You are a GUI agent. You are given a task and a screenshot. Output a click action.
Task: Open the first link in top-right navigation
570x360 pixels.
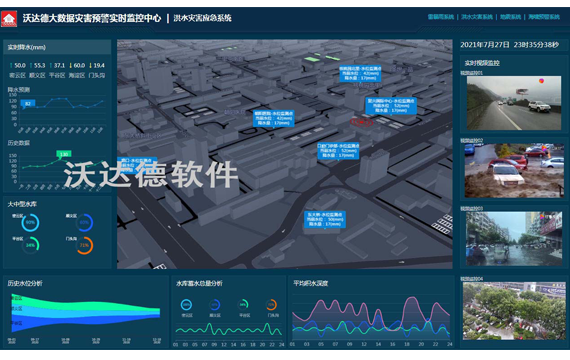pos(441,17)
